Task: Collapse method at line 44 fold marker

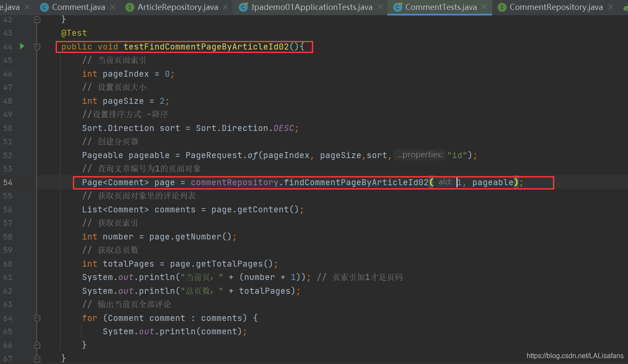Action: click(x=37, y=47)
